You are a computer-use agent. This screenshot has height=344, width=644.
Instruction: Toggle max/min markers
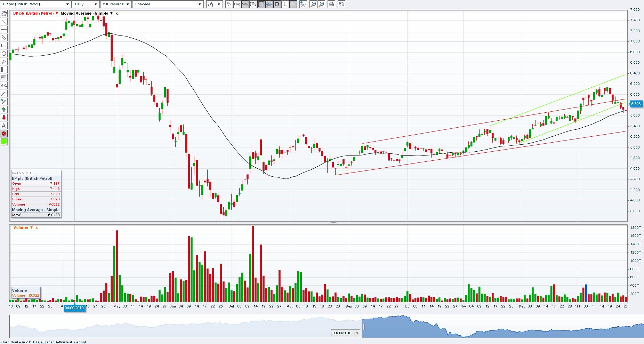(253, 4)
